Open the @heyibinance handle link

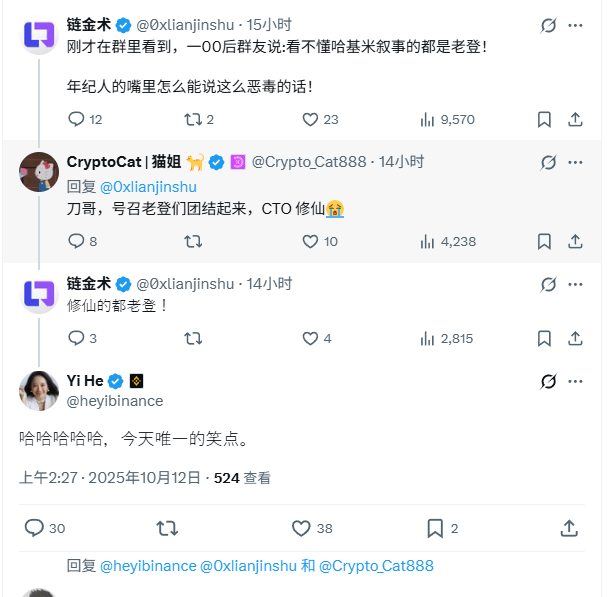(x=115, y=401)
